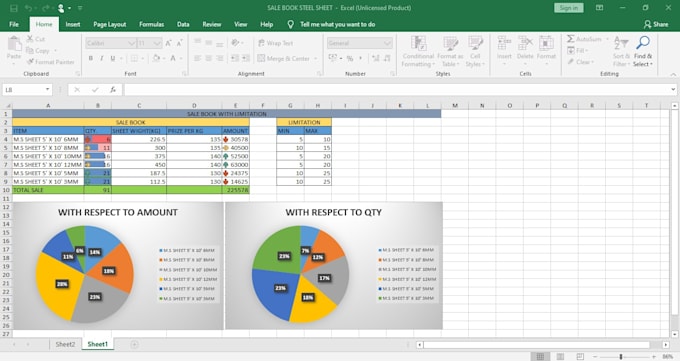Click the Copy command

38,51
